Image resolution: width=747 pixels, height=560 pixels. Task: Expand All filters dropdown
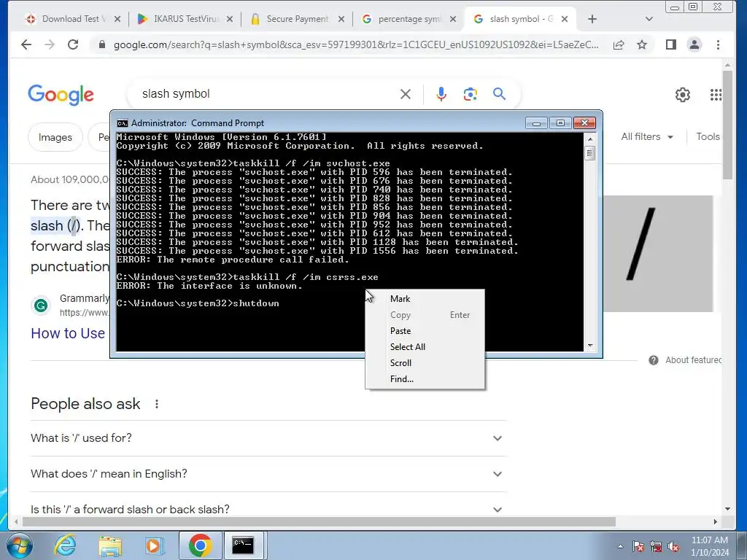647,136
